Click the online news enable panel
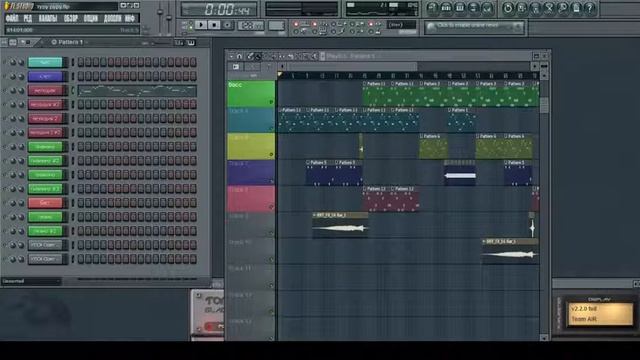 pos(474,27)
